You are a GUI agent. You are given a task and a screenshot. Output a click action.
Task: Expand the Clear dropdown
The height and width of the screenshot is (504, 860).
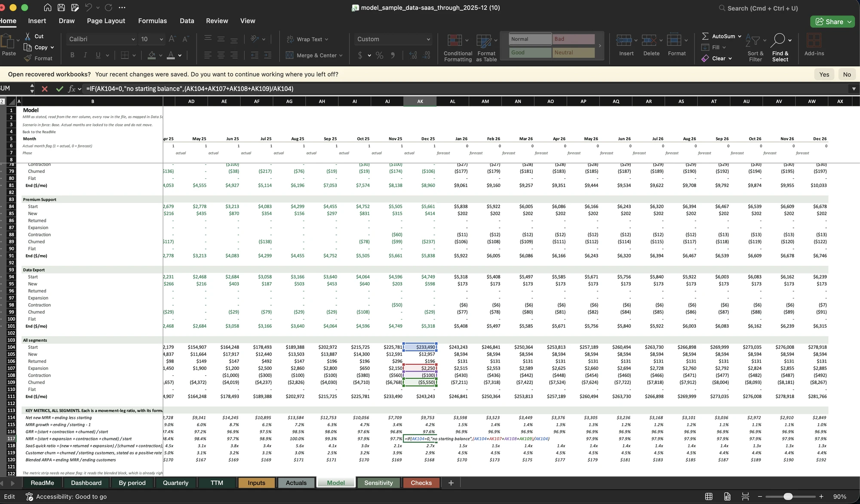click(x=730, y=58)
